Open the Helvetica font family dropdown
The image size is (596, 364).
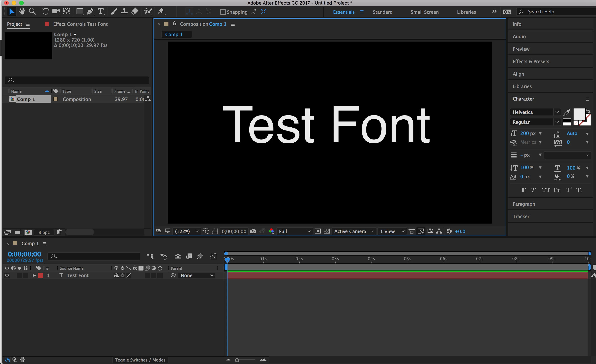pos(557,112)
